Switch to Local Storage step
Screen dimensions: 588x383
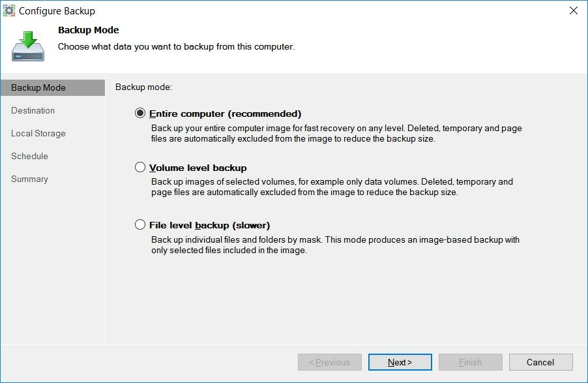click(38, 133)
